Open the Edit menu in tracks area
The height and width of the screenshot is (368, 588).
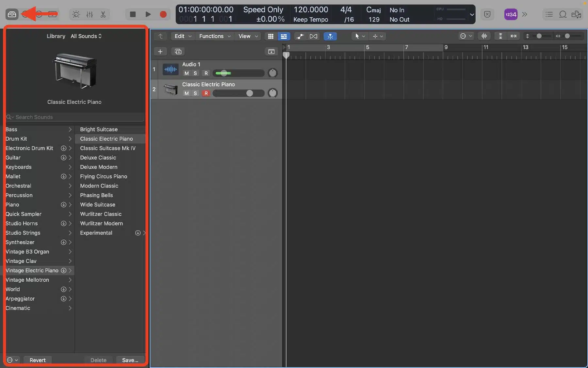tap(183, 36)
